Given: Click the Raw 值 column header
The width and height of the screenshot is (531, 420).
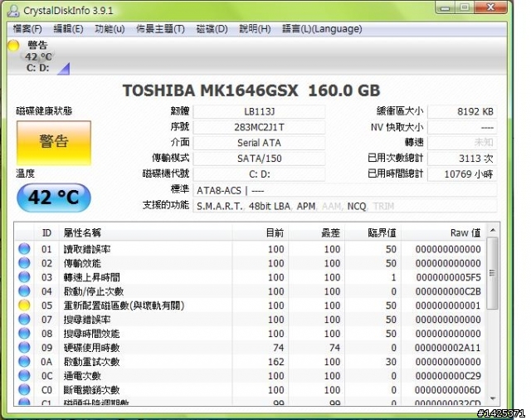Looking at the screenshot, I should pyautogui.click(x=443, y=232).
